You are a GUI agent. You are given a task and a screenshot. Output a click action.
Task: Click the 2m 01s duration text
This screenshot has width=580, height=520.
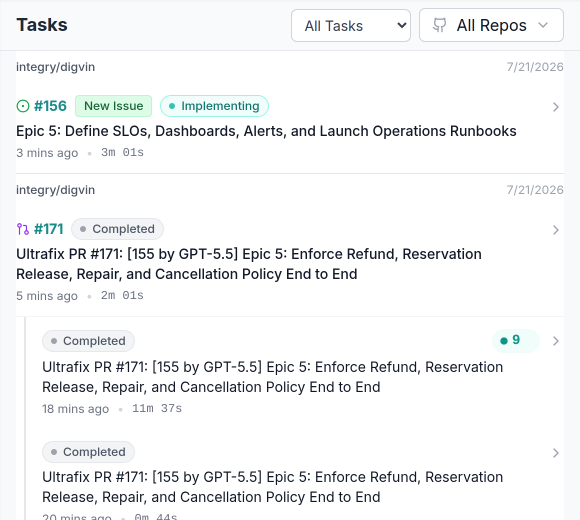[122, 296]
